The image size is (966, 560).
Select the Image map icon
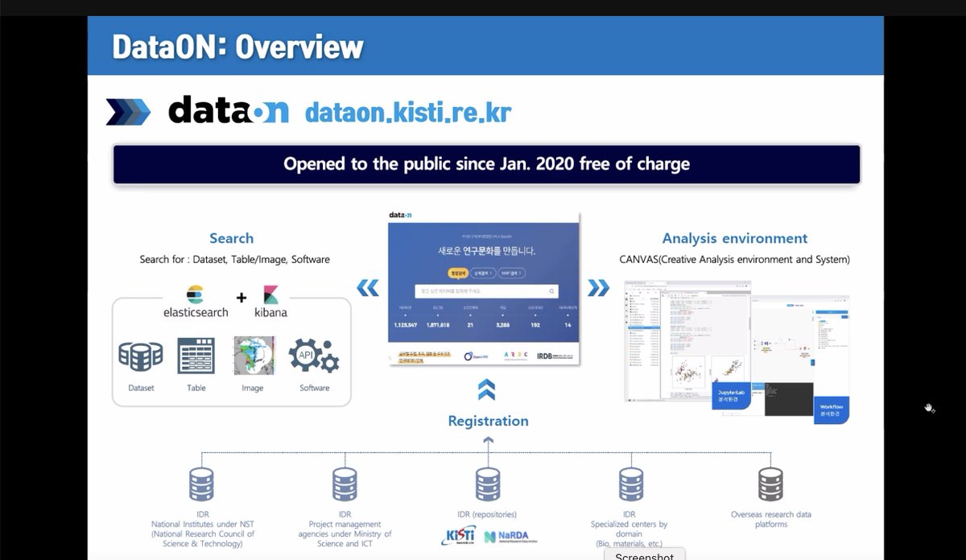[254, 356]
